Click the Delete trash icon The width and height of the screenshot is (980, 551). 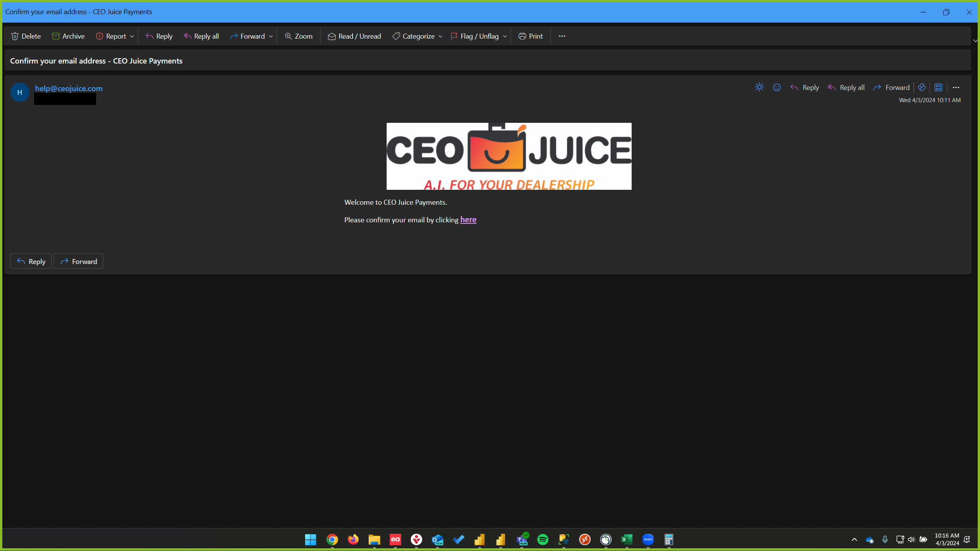click(15, 36)
